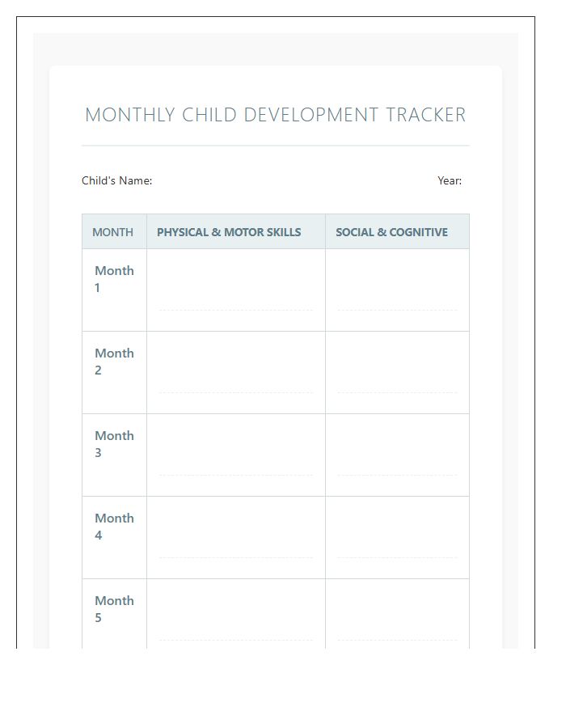The width and height of the screenshot is (566, 728).
Task: Click Month 4 Physical & Motor Skills cell
Action: [236, 538]
